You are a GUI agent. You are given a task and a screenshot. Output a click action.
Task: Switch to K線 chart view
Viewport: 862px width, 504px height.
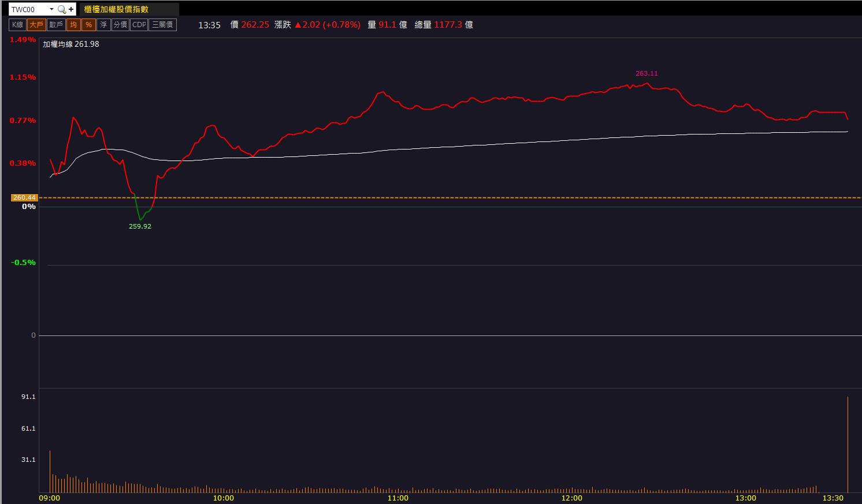[18, 25]
